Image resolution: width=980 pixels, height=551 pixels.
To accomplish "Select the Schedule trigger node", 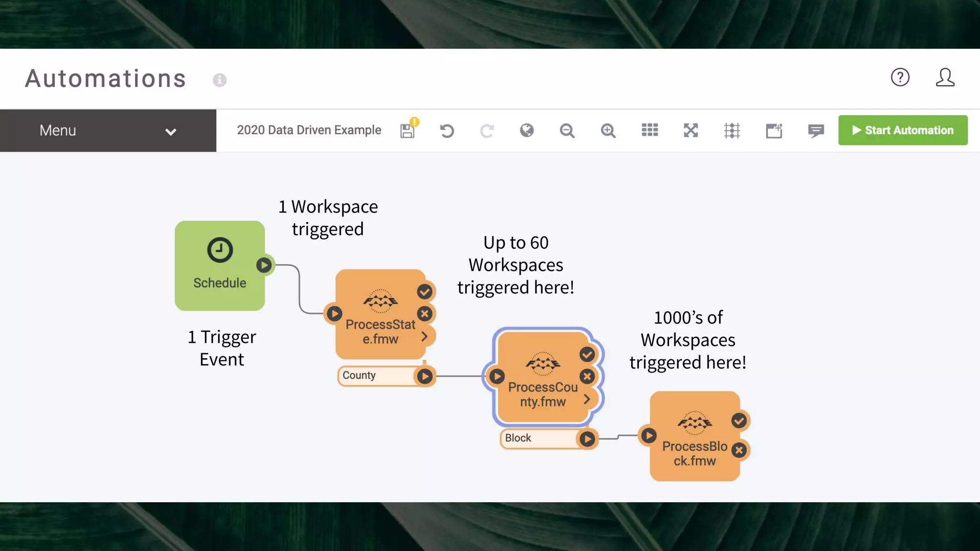I will tap(220, 265).
